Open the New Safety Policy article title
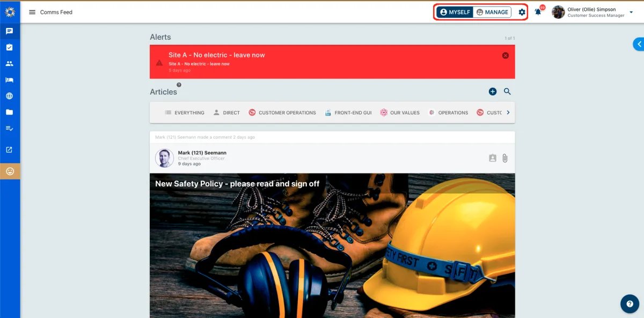This screenshot has height=318, width=644. coord(237,184)
